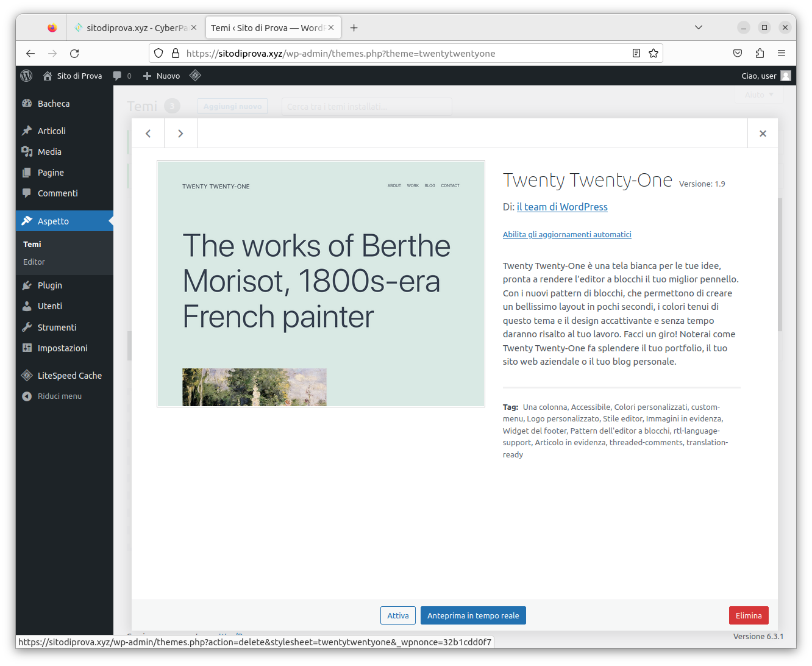The height and width of the screenshot is (666, 812).
Task: Open the Sito di Prova home link
Action: (x=73, y=76)
